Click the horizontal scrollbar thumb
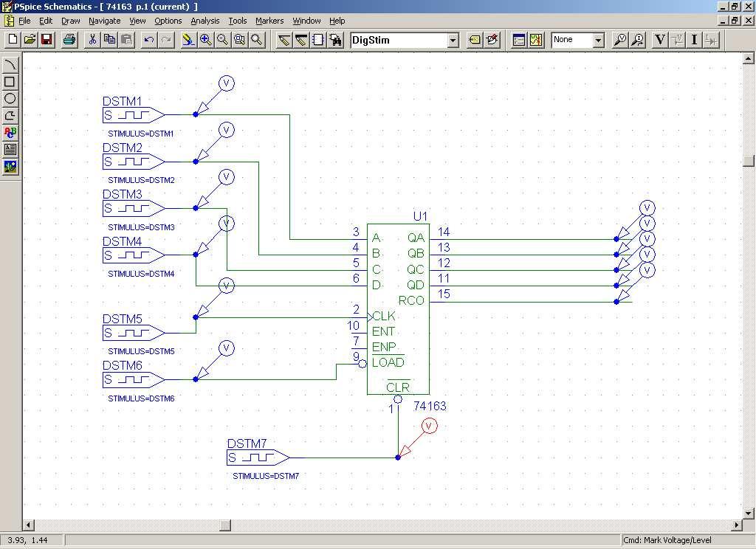The image size is (756, 549). [x=225, y=525]
